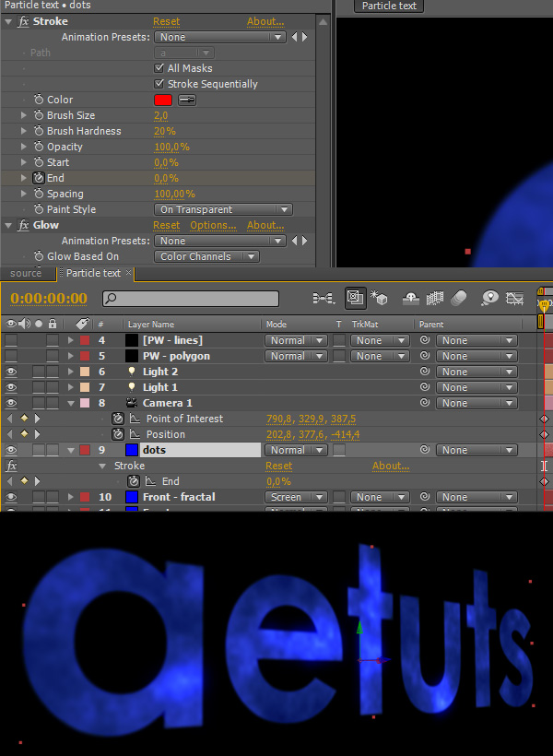
Task: Show the PW - lines layer
Action: point(11,340)
